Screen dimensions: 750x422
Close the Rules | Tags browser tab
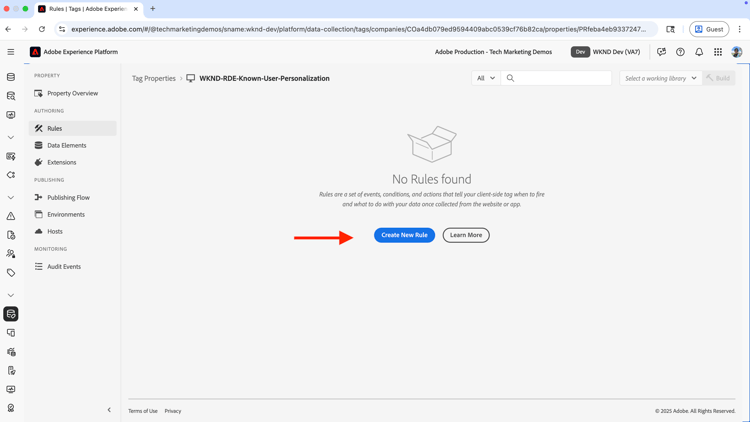pos(135,9)
